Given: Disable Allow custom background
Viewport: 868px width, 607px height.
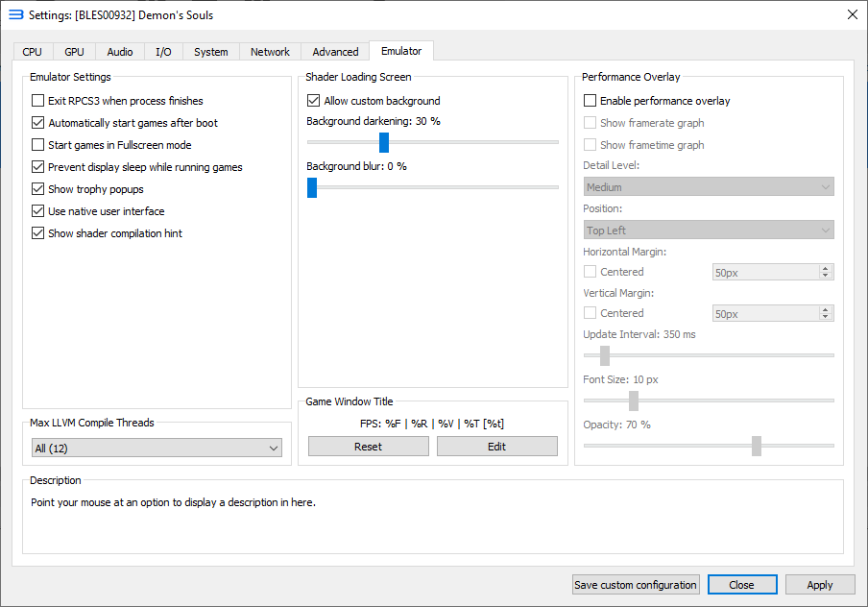Looking at the screenshot, I should pyautogui.click(x=314, y=101).
